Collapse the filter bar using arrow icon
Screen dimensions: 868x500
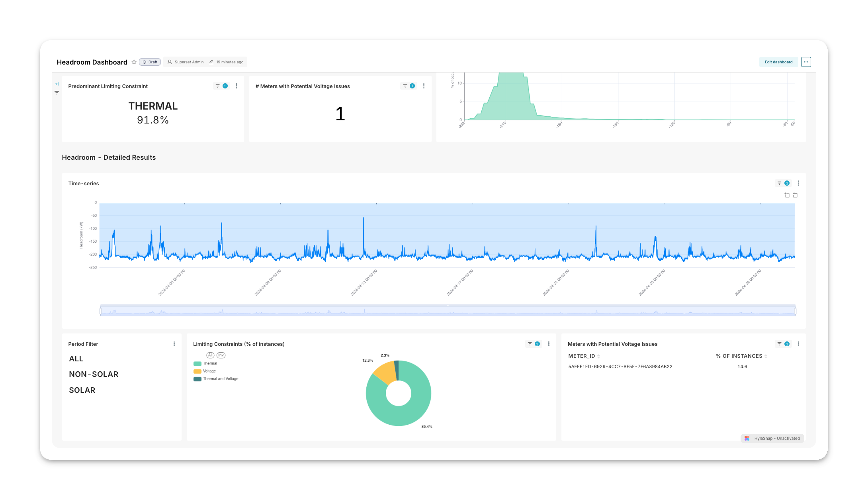point(57,84)
